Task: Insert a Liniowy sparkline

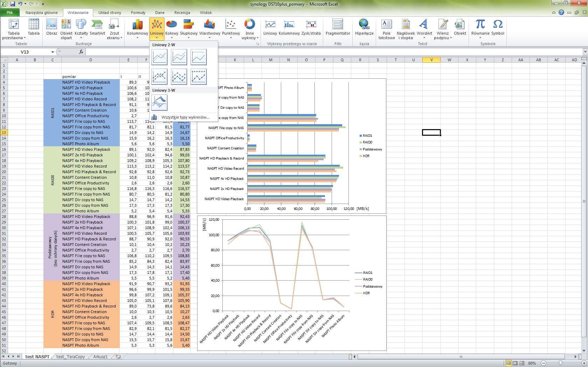Action: click(x=270, y=27)
